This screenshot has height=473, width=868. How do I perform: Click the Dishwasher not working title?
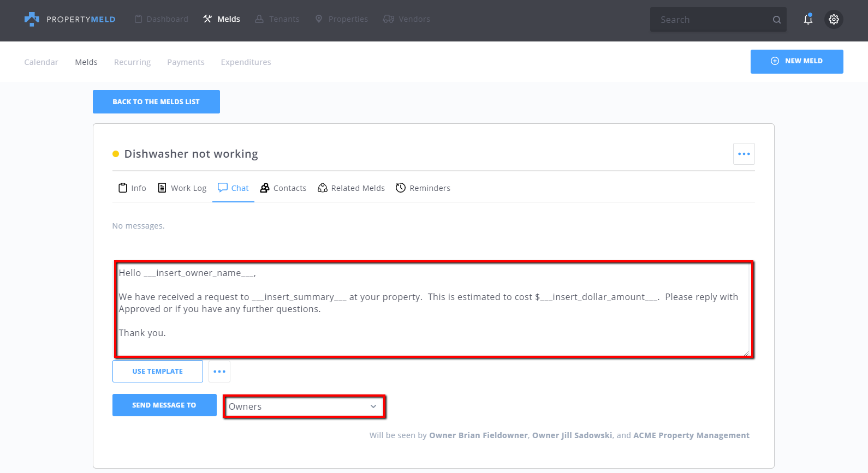coord(191,154)
